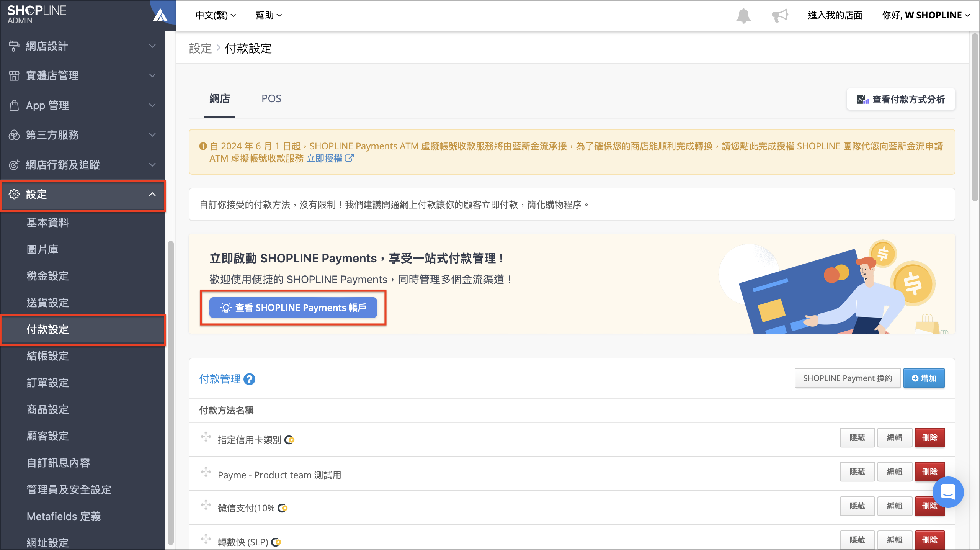Open 結帳設定 in the sidebar
Viewport: 980px width, 550px height.
pyautogui.click(x=48, y=356)
